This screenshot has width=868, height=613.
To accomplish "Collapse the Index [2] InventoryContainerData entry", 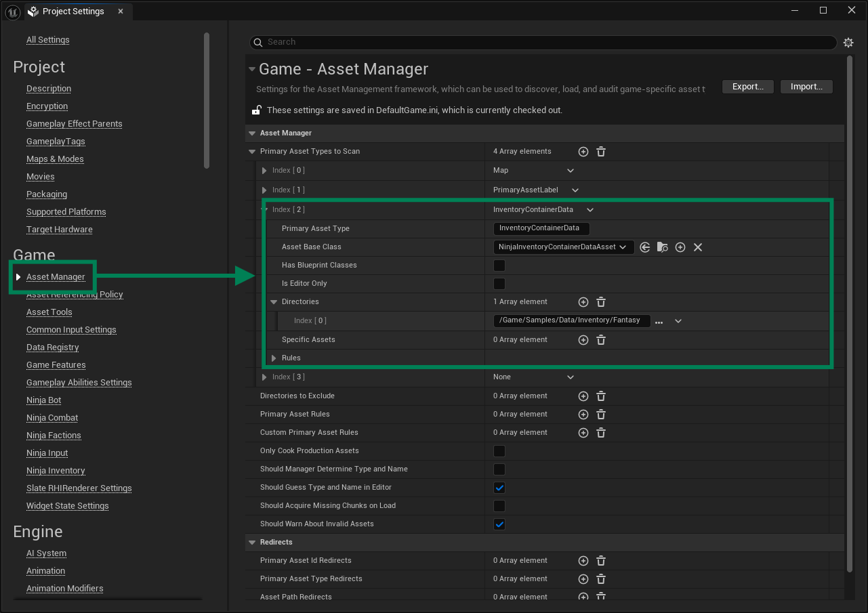I will [264, 209].
